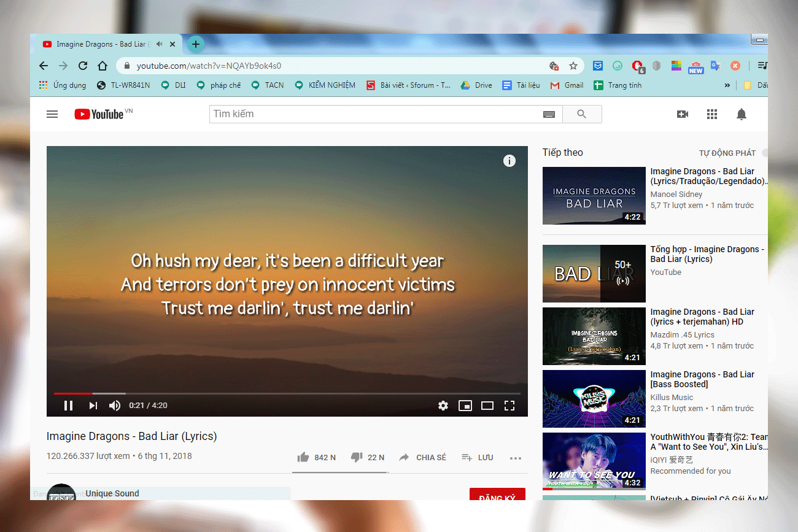Open the Tài liệu bookmark
Image resolution: width=798 pixels, height=532 pixels.
tap(521, 85)
